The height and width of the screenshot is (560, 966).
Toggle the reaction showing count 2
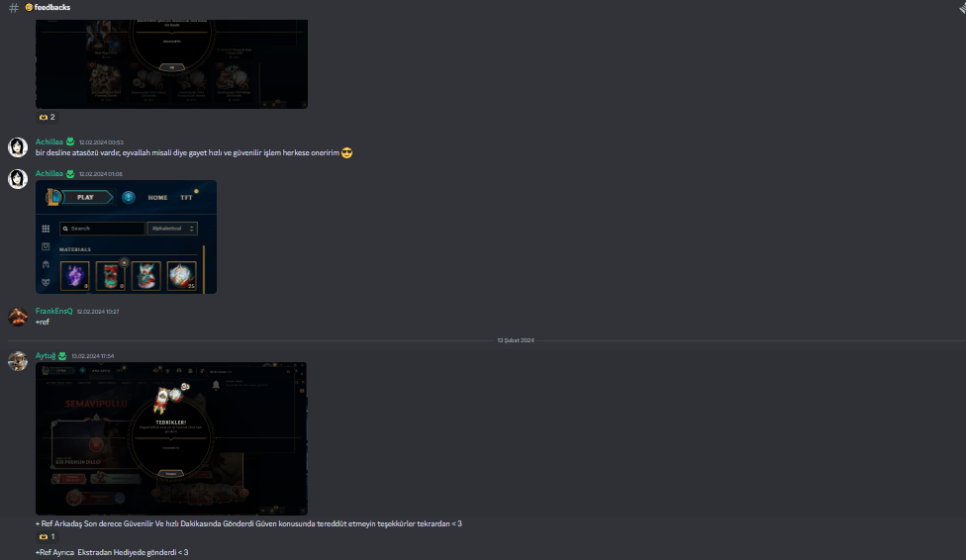coord(47,117)
